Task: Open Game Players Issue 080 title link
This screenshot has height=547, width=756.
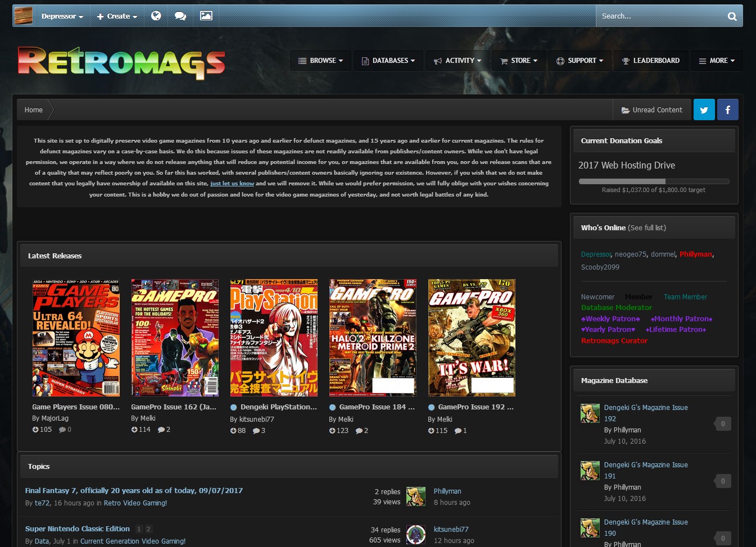Action: pos(76,407)
